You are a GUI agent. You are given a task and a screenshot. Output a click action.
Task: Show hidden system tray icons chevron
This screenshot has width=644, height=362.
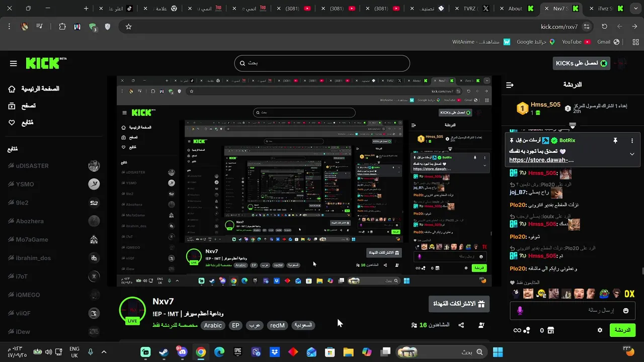[x=104, y=352]
